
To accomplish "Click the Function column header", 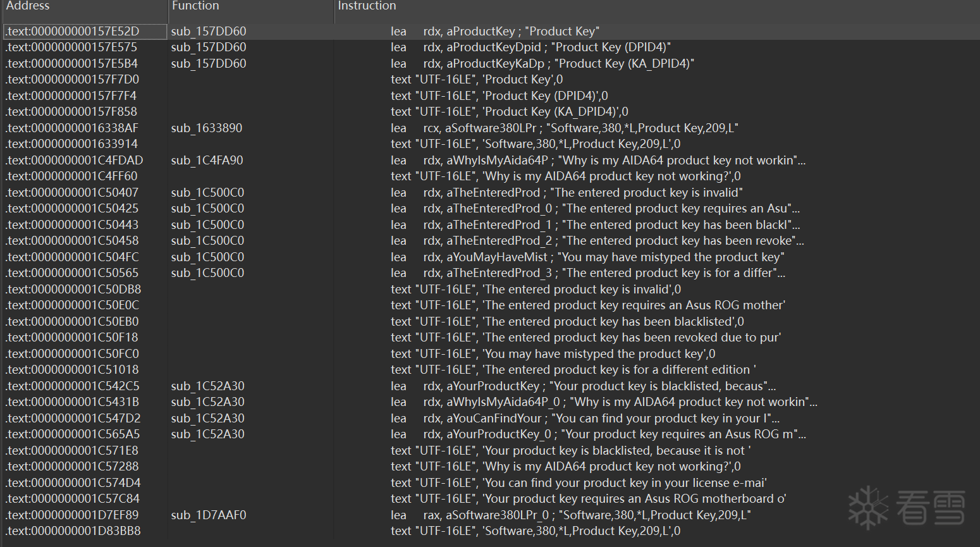I will tap(195, 6).
